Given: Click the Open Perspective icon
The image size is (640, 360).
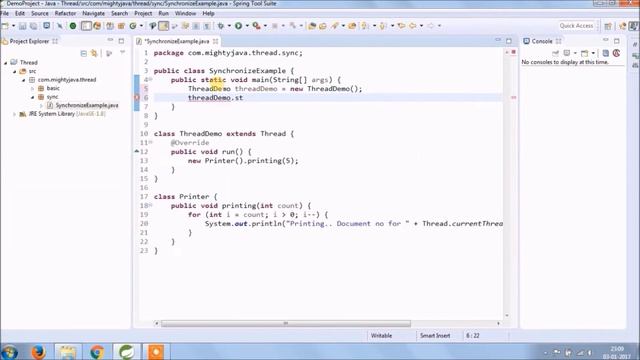Looking at the screenshot, I should (x=608, y=26).
